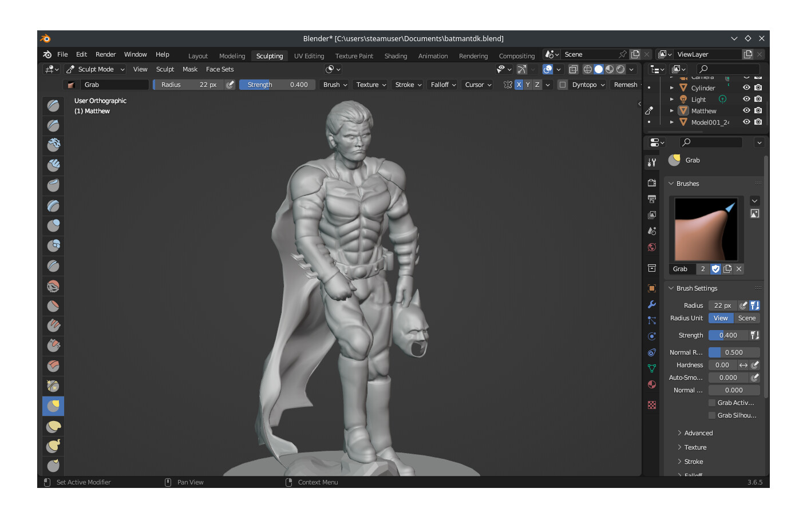This screenshot has height=532, width=807.
Task: Expand the Matthew object tree row
Action: tap(672, 111)
